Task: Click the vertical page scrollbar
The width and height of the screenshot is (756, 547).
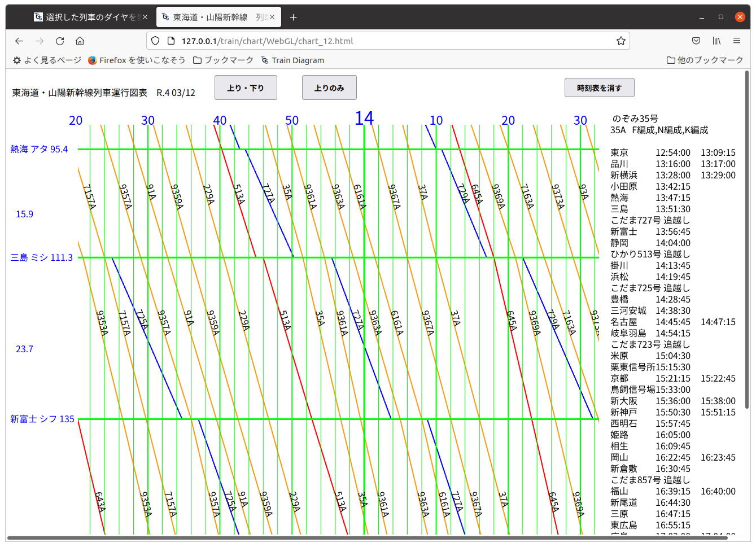Action: [747, 239]
